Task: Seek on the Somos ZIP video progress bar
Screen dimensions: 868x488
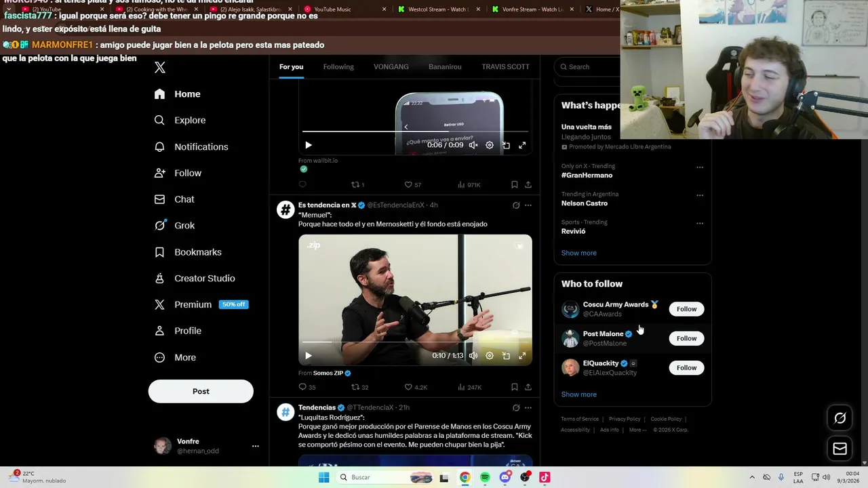Action: click(415, 342)
